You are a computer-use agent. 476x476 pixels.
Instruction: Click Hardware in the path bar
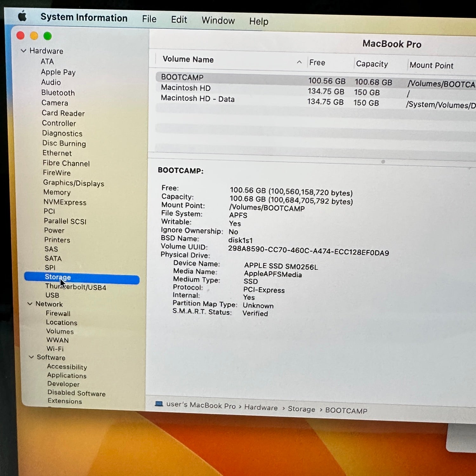click(261, 407)
